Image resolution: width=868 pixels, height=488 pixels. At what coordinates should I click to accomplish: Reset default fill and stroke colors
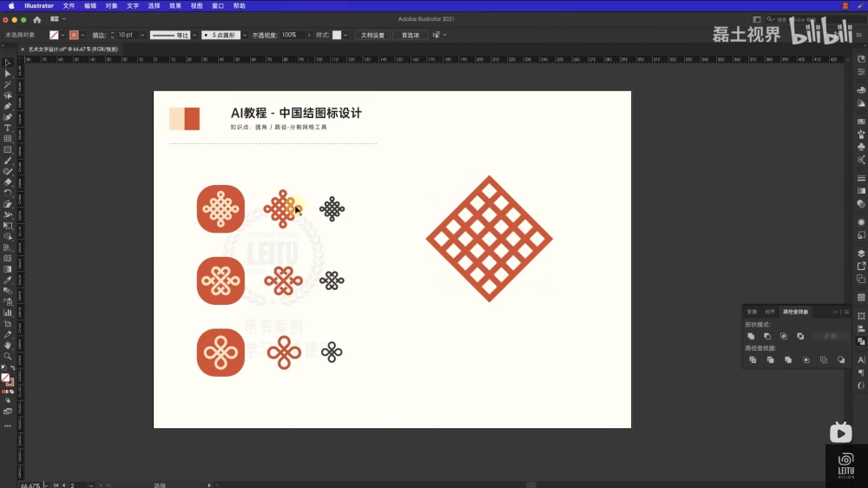(3, 368)
